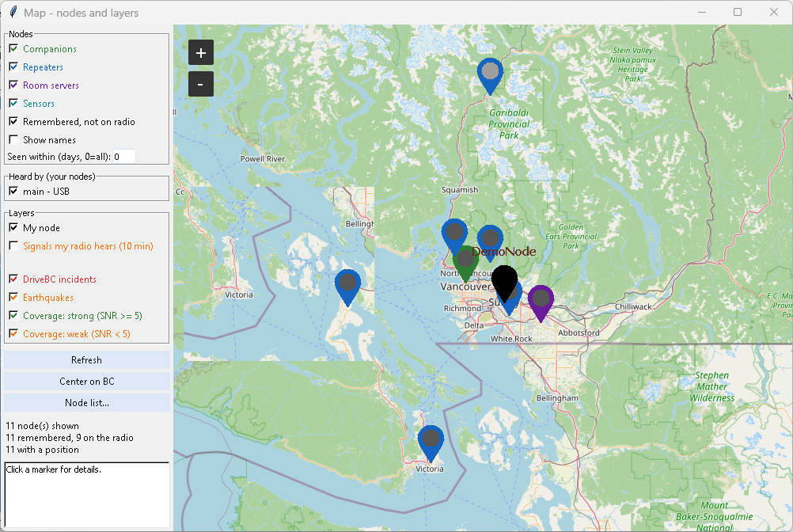Select the purple room server marker near Abbotsford

[x=541, y=302]
